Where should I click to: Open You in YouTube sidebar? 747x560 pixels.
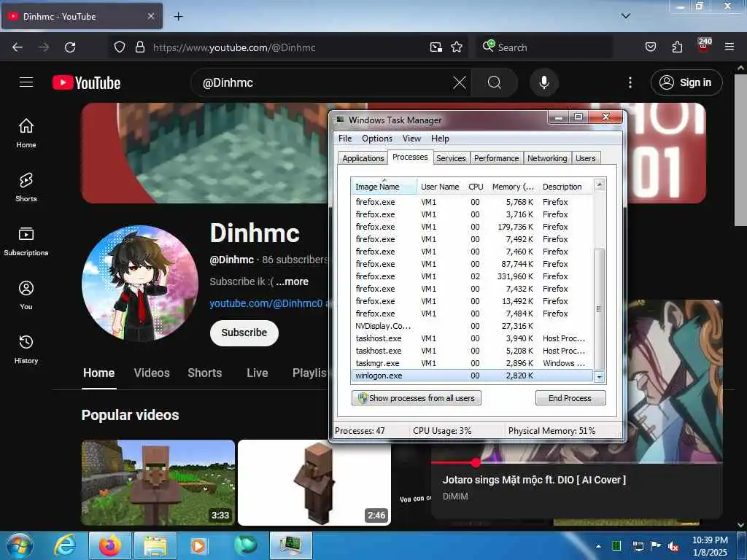pyautogui.click(x=26, y=295)
